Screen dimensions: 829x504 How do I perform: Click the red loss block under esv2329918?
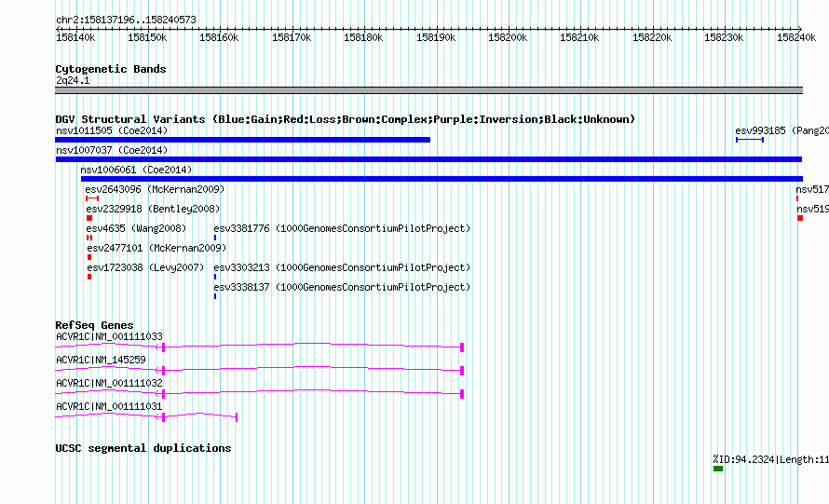89,218
